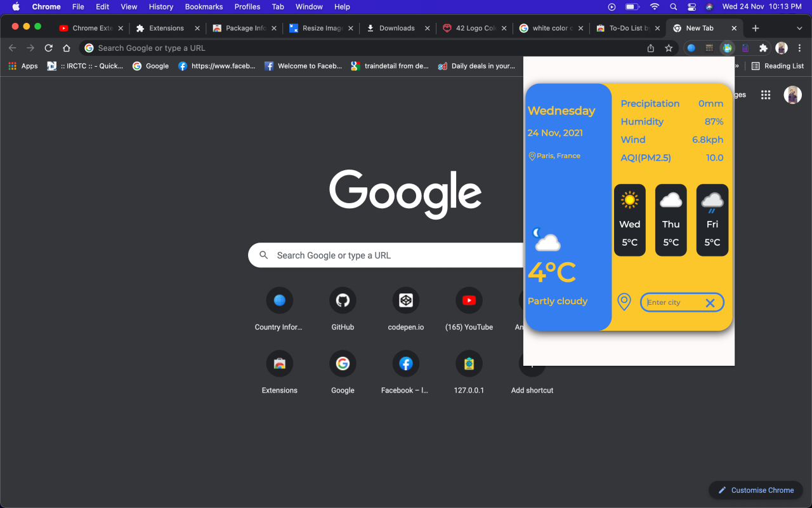Open Daily deals bookmark
The height and width of the screenshot is (508, 812).
point(476,66)
